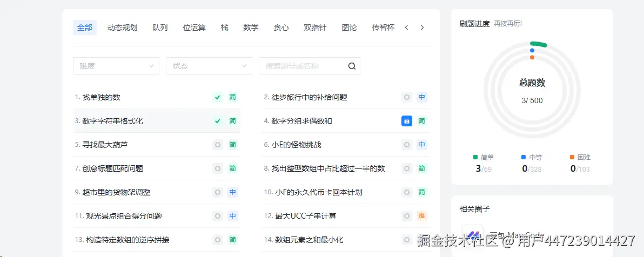
Task: Click the 中 tag on 小E的怪物挑战
Action: pos(422,145)
